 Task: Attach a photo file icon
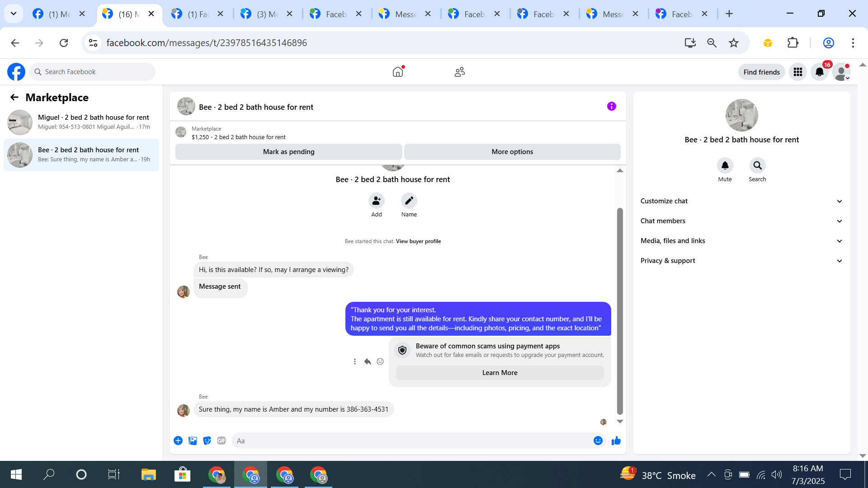[193, 441]
